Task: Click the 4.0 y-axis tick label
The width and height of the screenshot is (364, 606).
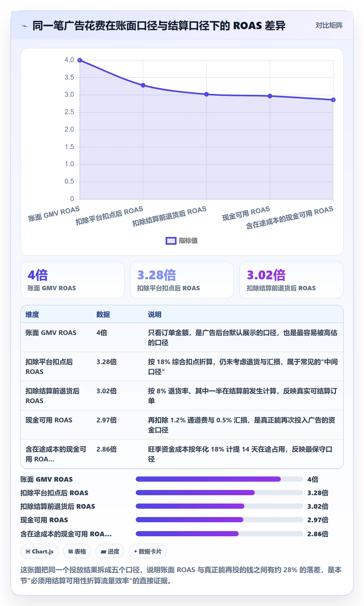Action: (x=69, y=60)
